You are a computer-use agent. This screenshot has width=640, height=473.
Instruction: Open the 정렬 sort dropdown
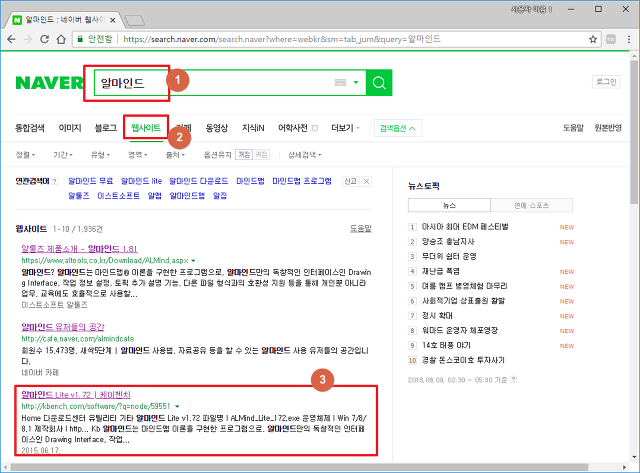pos(25,155)
